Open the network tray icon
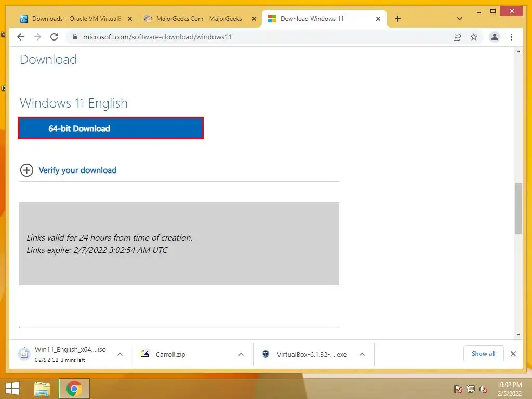This screenshot has height=399, width=532. [471, 389]
